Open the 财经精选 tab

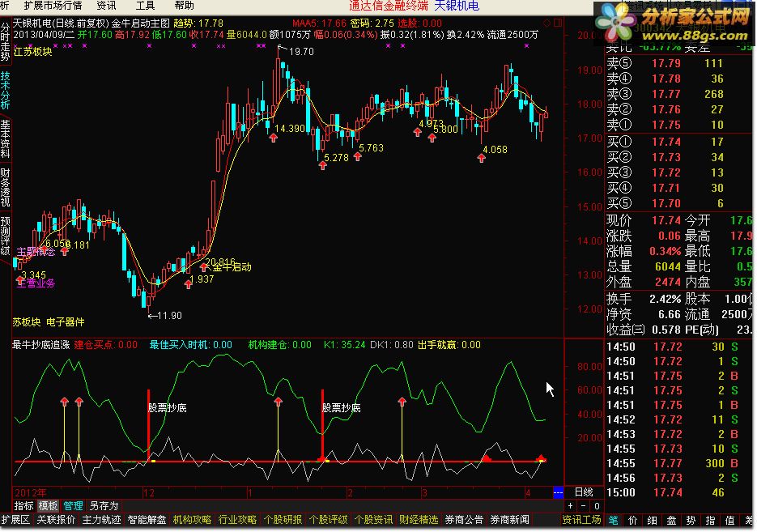[419, 520]
